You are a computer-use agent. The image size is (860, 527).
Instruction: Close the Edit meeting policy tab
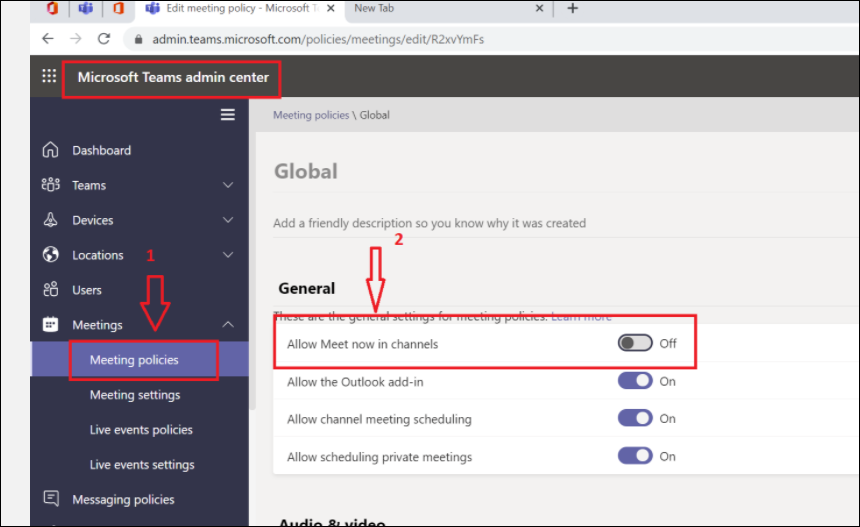331,8
